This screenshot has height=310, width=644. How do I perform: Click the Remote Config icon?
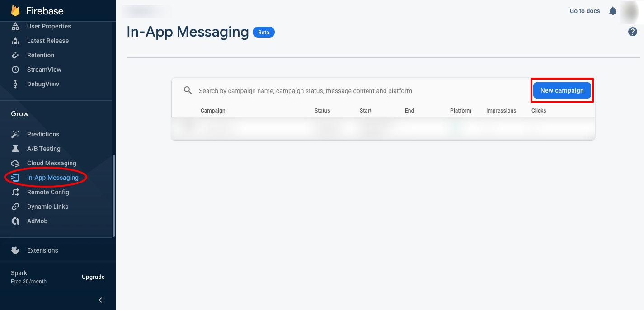coord(15,192)
